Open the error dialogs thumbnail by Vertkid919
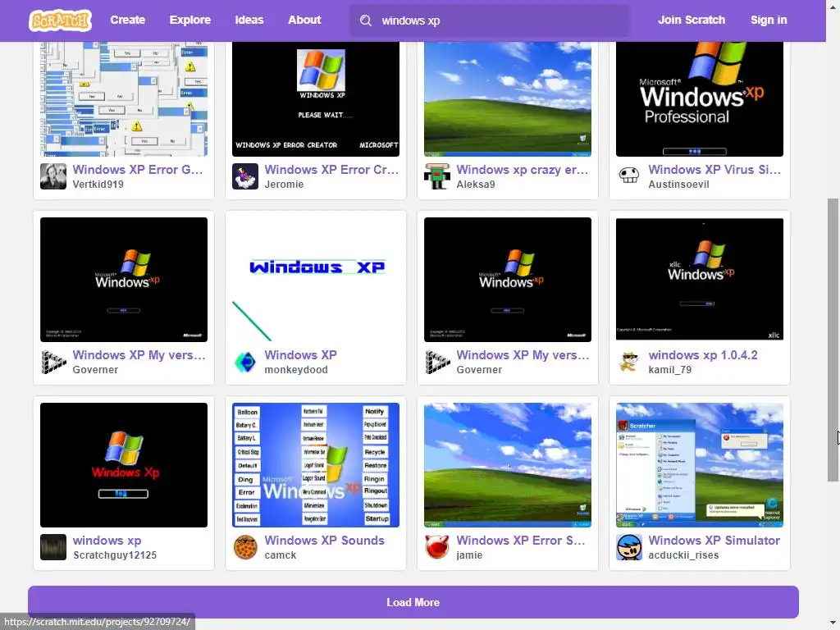Image resolution: width=840 pixels, height=630 pixels. tap(124, 99)
